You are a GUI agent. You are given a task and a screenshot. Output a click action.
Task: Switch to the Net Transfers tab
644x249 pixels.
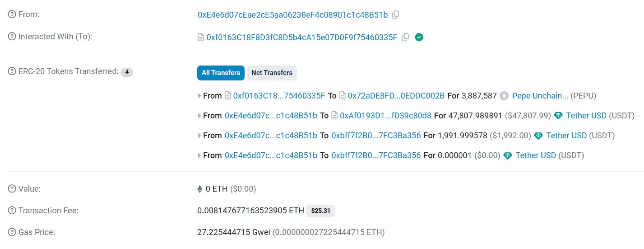(272, 73)
